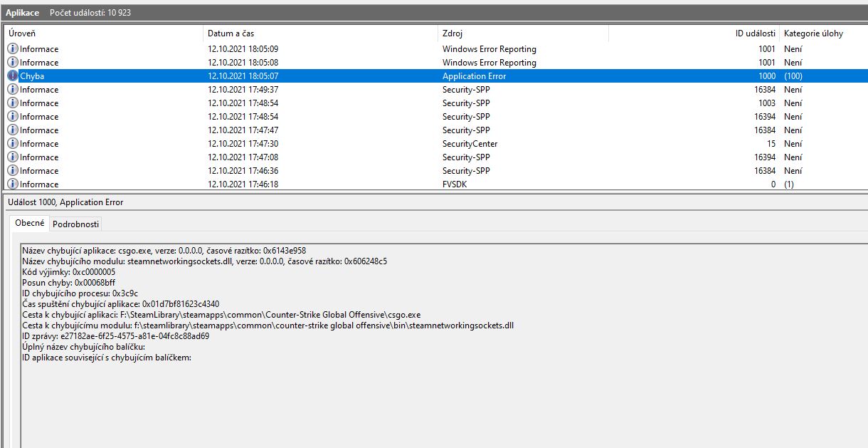The image size is (868, 448).
Task: Select the Úplný název chybujícího balíčku line
Action: coord(84,347)
